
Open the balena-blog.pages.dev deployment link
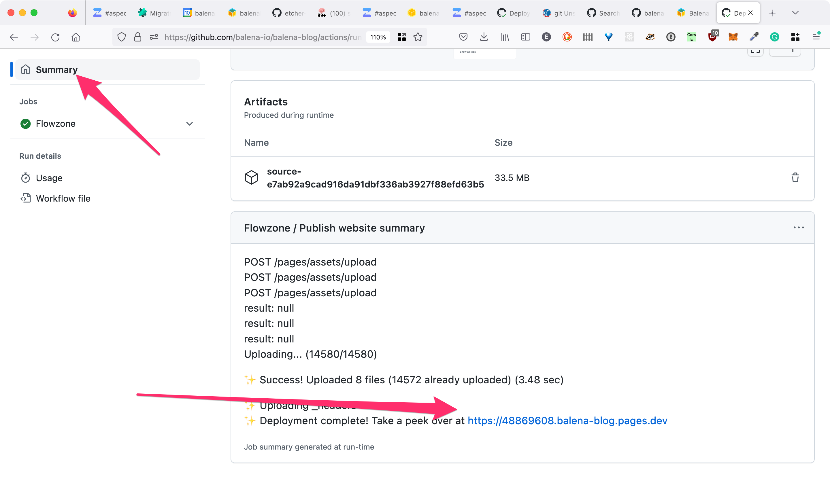click(567, 420)
